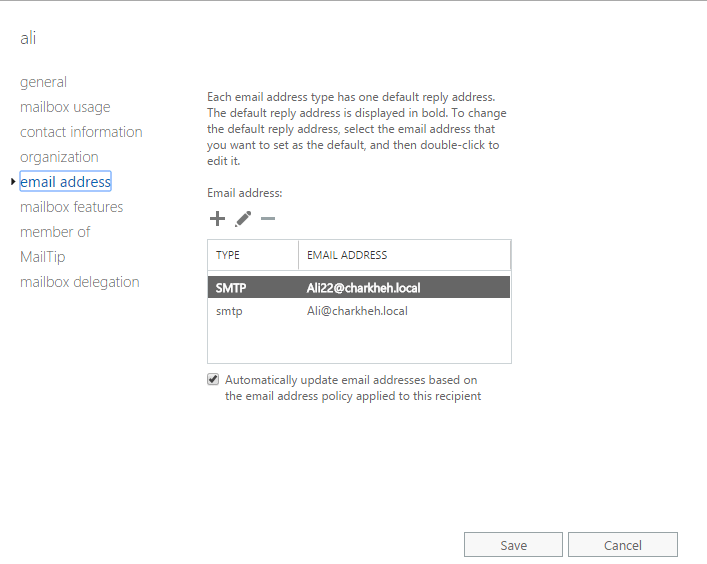Click the Save button

pyautogui.click(x=513, y=545)
